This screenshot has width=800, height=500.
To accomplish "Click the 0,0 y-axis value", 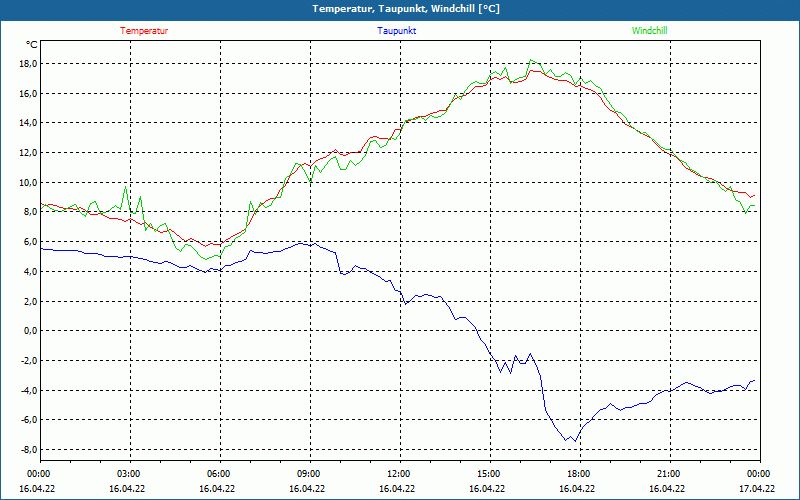I will tap(31, 331).
